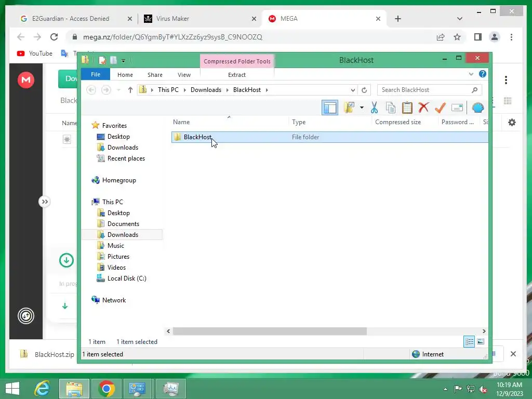Click the blue shell globe icon

coord(478,108)
